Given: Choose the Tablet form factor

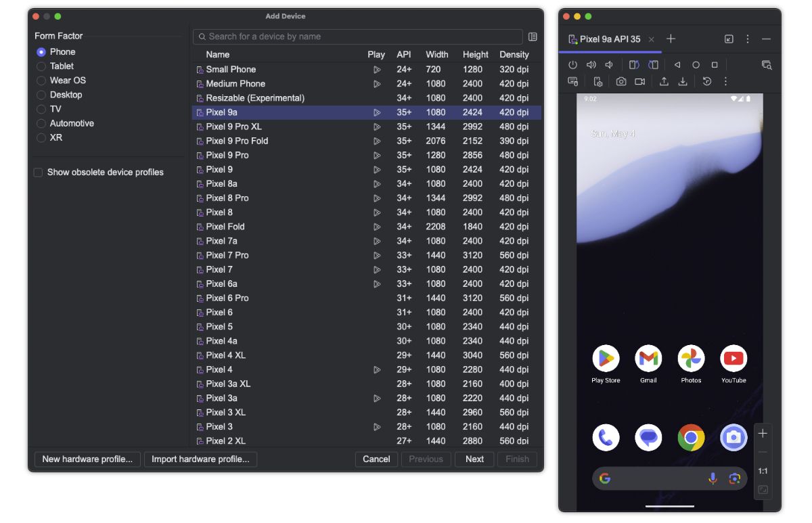Looking at the screenshot, I should click(x=41, y=66).
